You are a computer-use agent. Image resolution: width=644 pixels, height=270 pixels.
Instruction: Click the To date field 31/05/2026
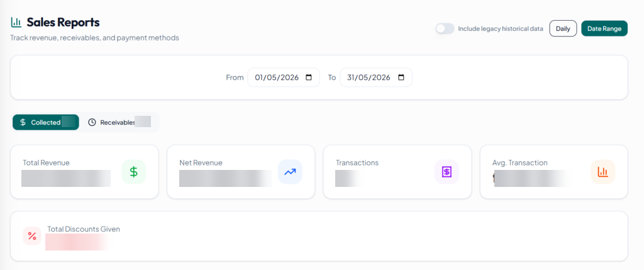click(x=376, y=77)
